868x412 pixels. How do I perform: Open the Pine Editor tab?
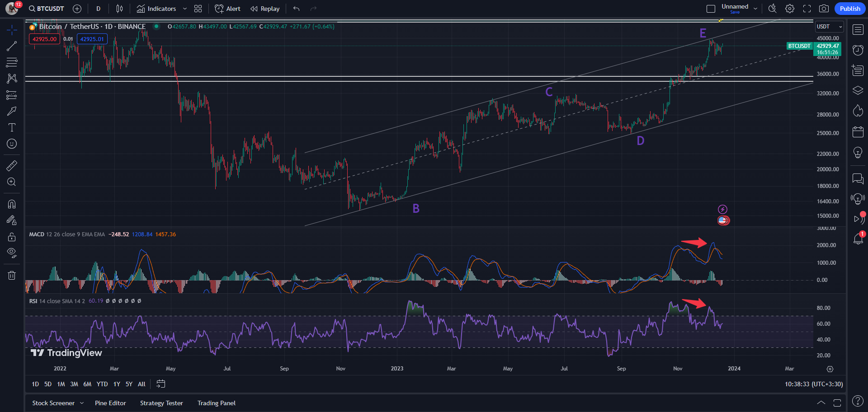110,403
